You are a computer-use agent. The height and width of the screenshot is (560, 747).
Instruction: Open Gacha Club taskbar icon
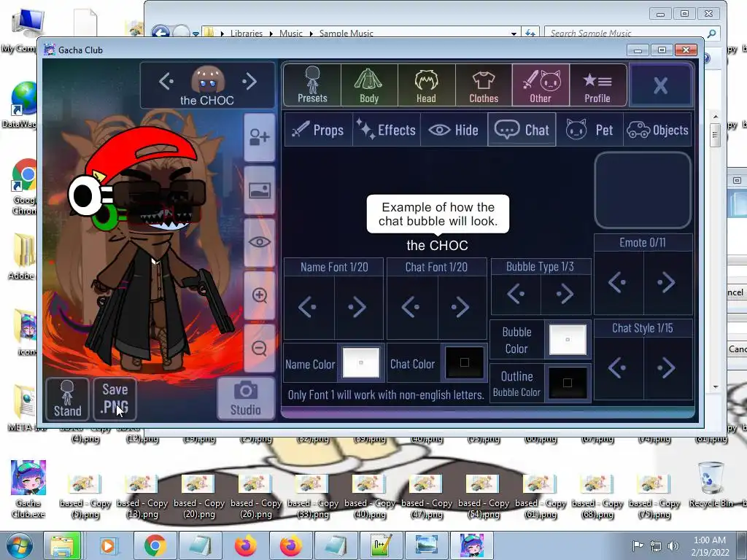click(x=472, y=545)
